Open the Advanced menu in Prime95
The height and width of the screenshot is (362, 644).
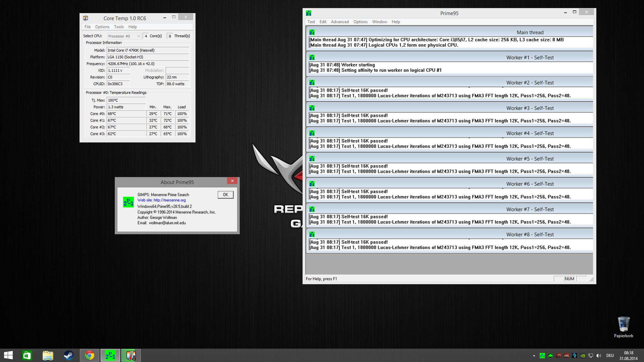pyautogui.click(x=340, y=22)
